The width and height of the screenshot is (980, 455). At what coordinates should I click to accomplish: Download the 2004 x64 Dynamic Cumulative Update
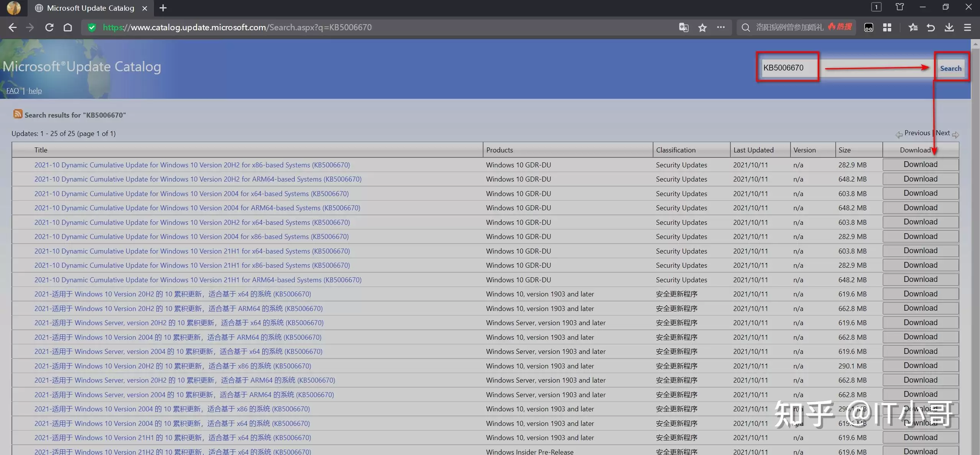click(x=921, y=193)
